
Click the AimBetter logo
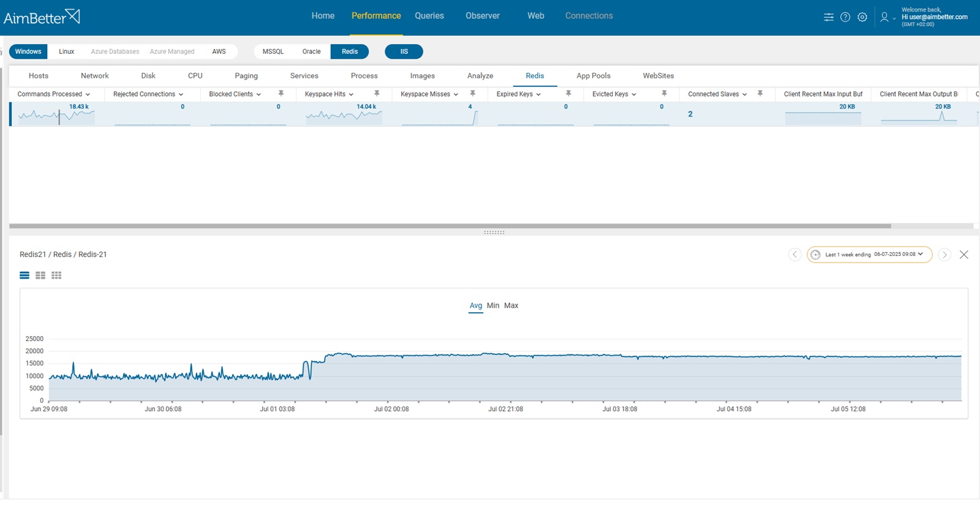coord(42,17)
